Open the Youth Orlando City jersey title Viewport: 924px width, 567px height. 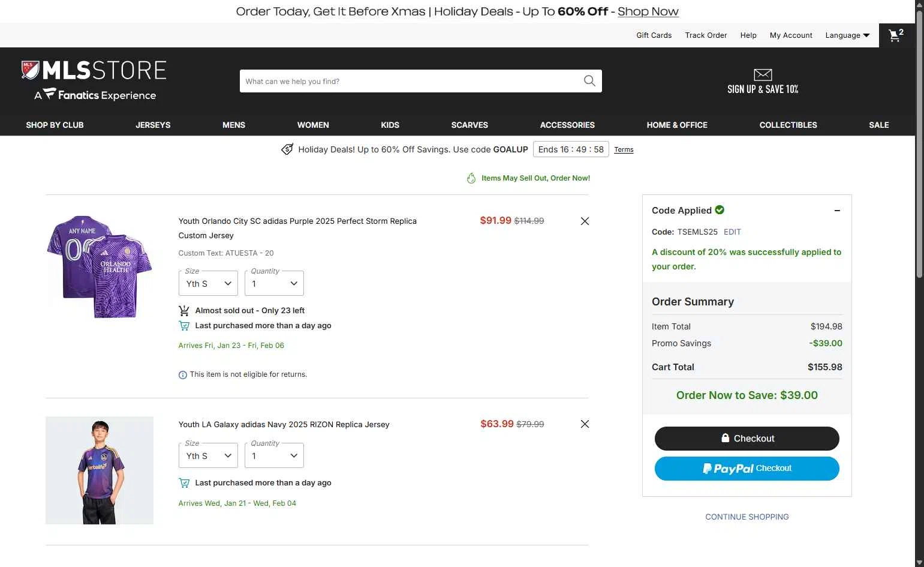(297, 228)
